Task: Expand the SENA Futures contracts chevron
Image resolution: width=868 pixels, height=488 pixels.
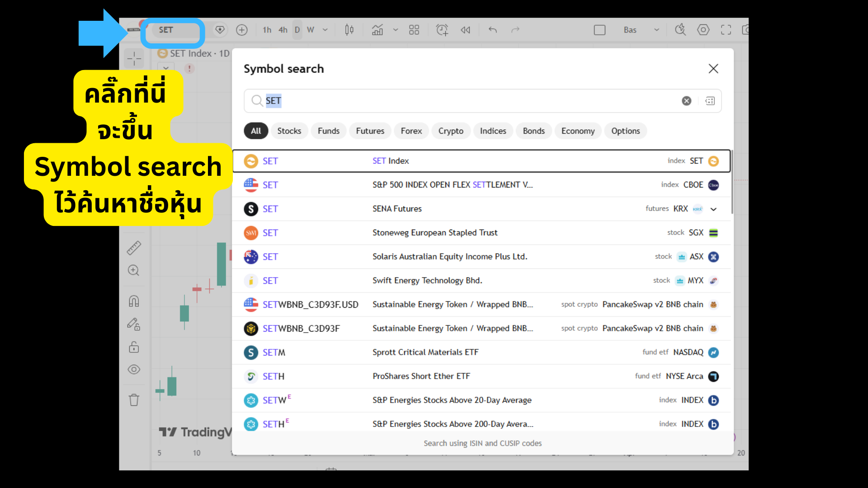Action: pos(713,209)
